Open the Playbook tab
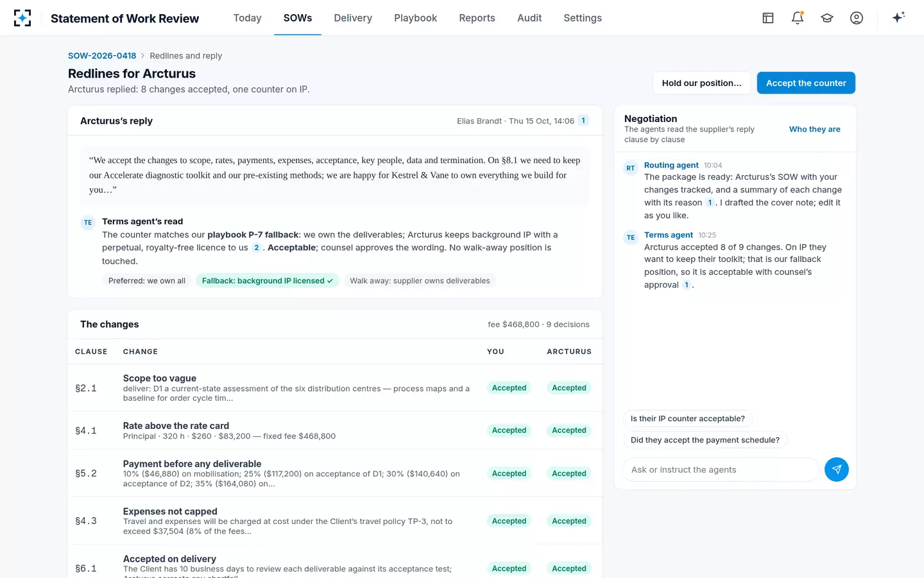 [415, 18]
